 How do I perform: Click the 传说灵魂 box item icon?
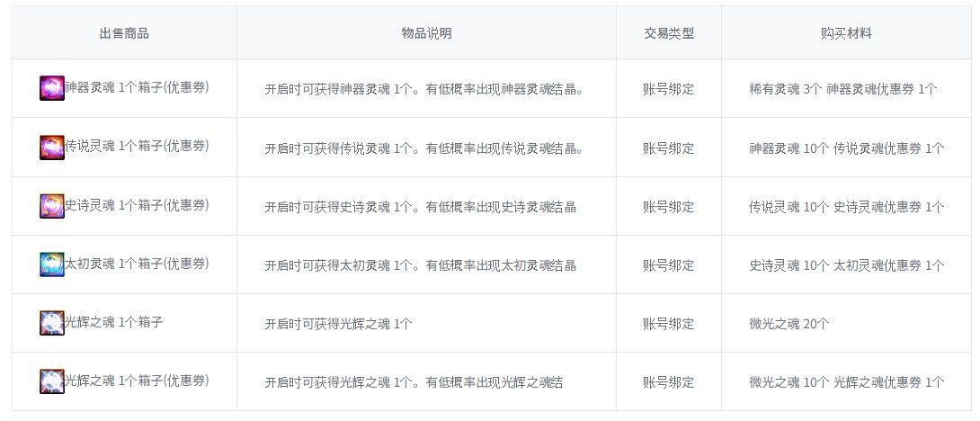(52, 148)
